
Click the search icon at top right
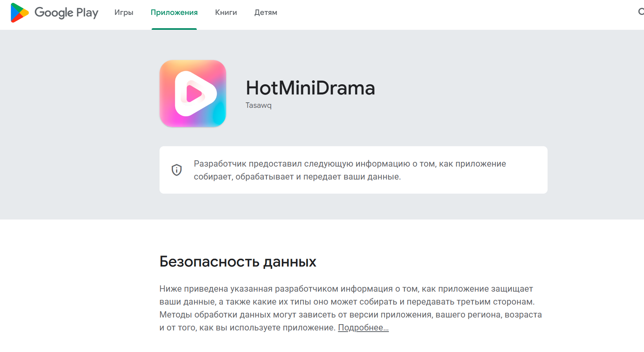(x=641, y=12)
